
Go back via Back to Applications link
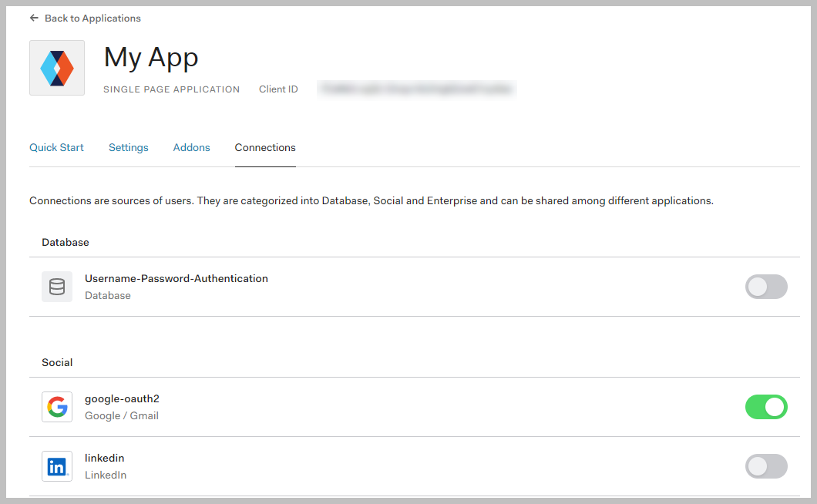pos(92,18)
